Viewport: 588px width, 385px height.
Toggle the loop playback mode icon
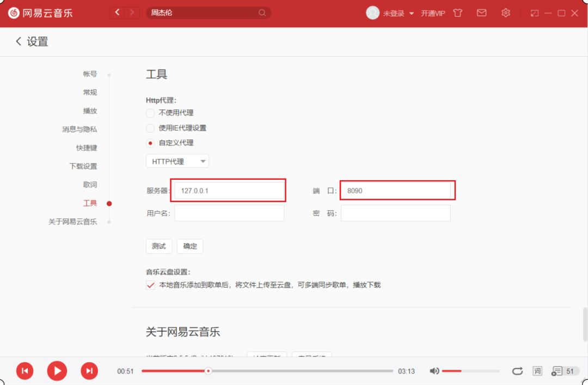518,371
